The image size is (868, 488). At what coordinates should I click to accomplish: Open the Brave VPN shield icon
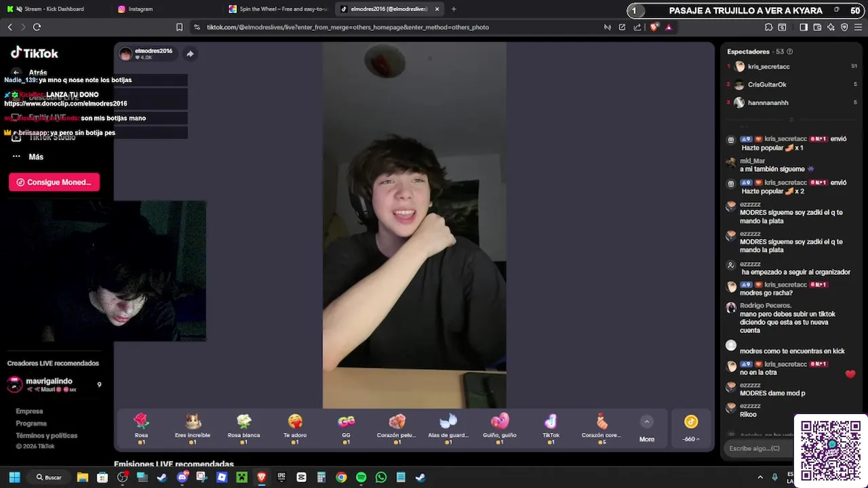pyautogui.click(x=844, y=27)
